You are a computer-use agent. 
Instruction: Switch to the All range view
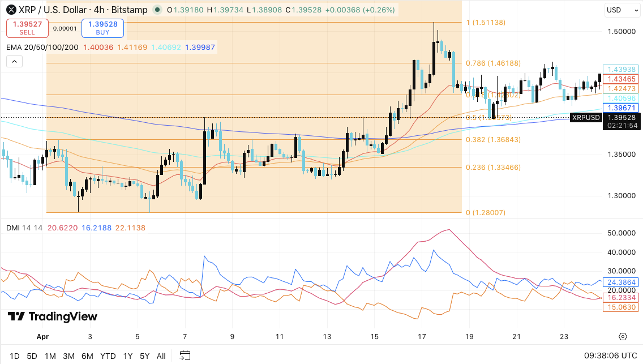click(x=161, y=356)
